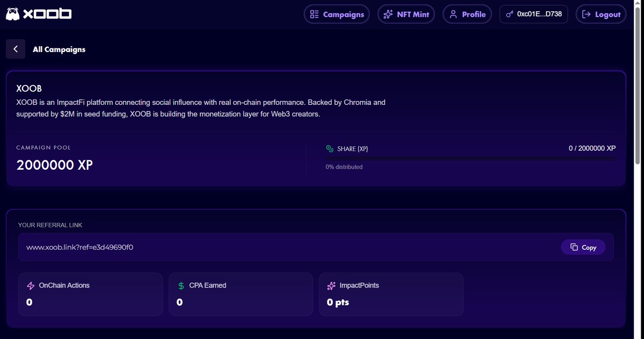Click the ImpactPoints sparkle icon
Image resolution: width=644 pixels, height=339 pixels.
click(331, 286)
